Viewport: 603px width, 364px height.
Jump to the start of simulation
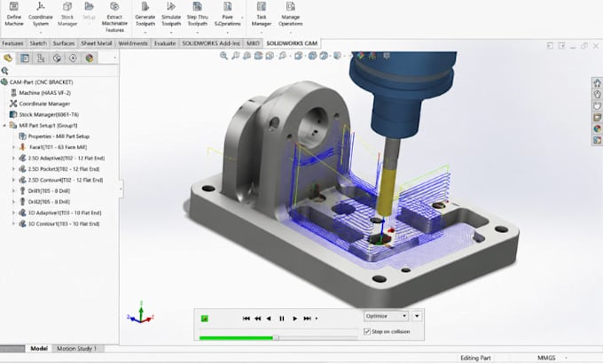coord(247,318)
